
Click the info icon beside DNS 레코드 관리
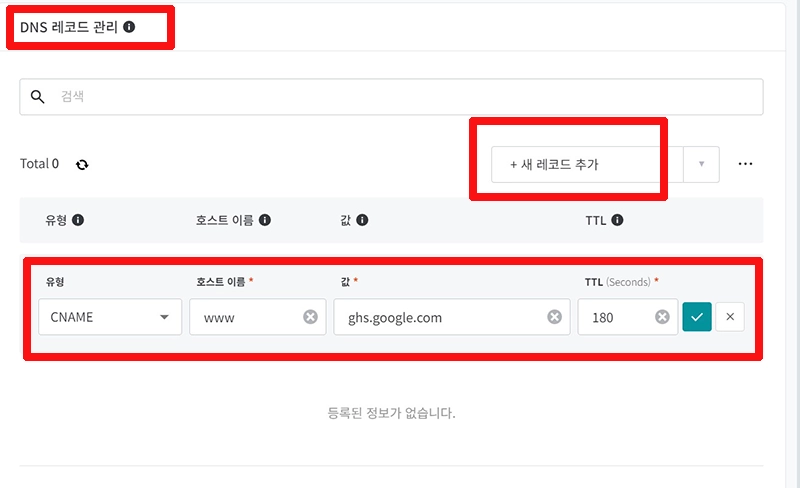pos(129,27)
